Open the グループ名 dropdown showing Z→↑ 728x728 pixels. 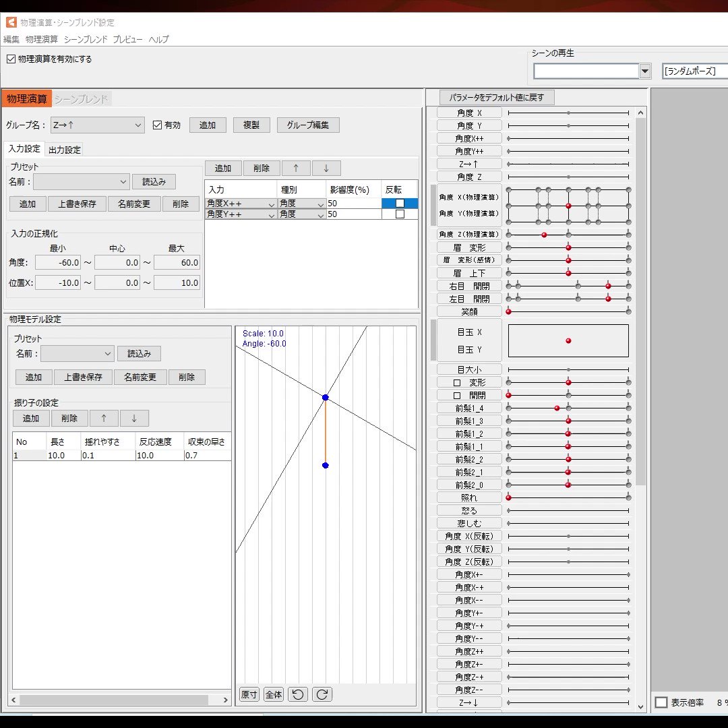coord(97,125)
